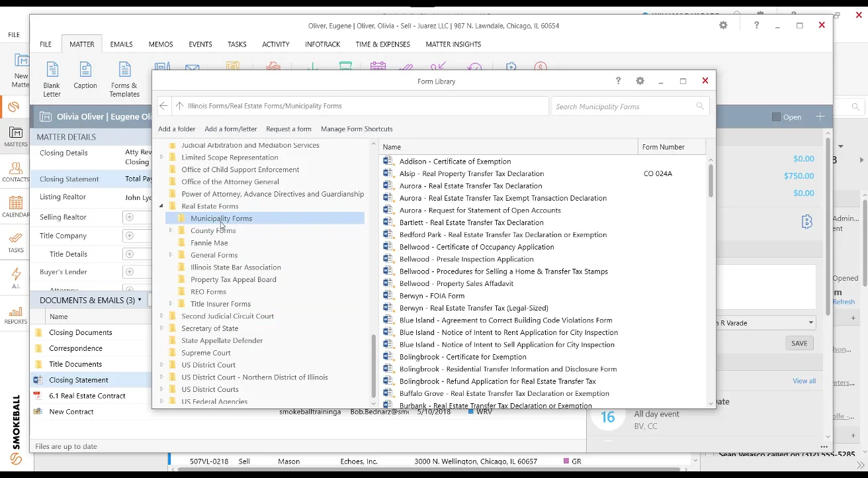The image size is (868, 478).
Task: Click Add a form/letter
Action: [x=231, y=129]
